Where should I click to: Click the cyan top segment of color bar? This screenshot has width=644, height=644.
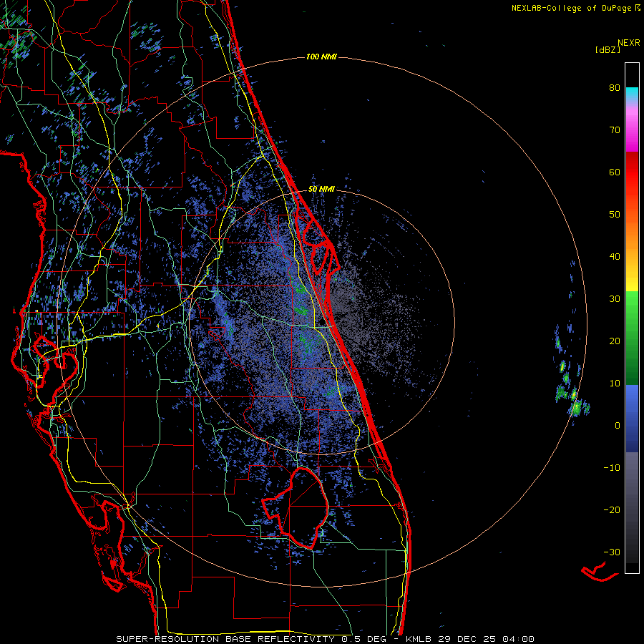pyautogui.click(x=632, y=92)
